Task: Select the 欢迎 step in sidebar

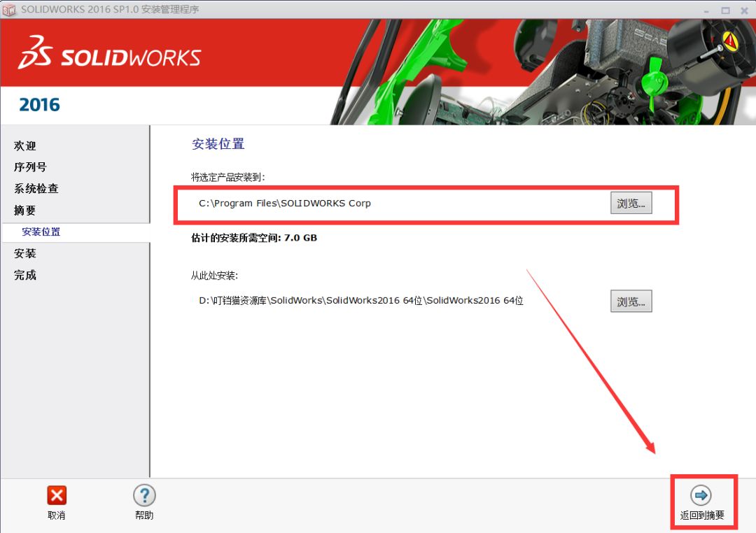Action: click(25, 145)
